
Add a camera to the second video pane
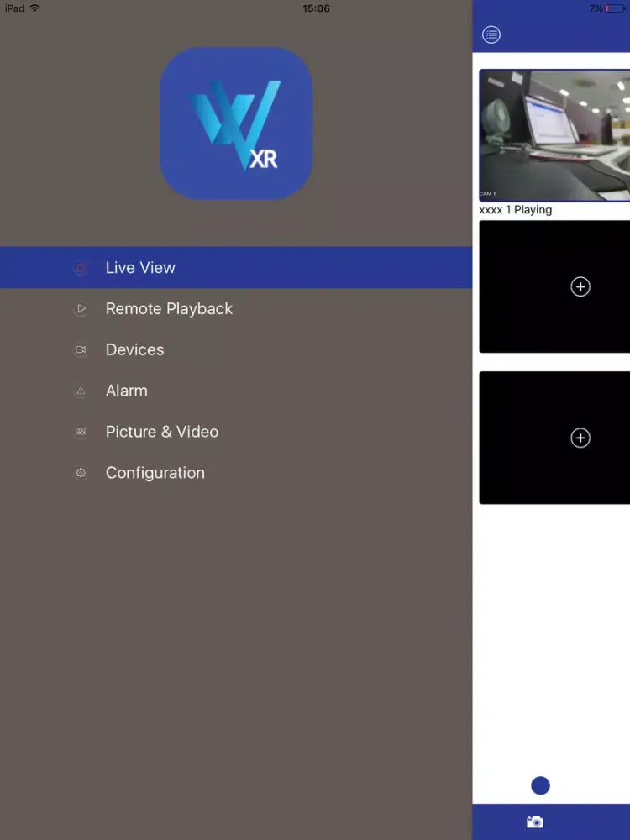pos(580,286)
